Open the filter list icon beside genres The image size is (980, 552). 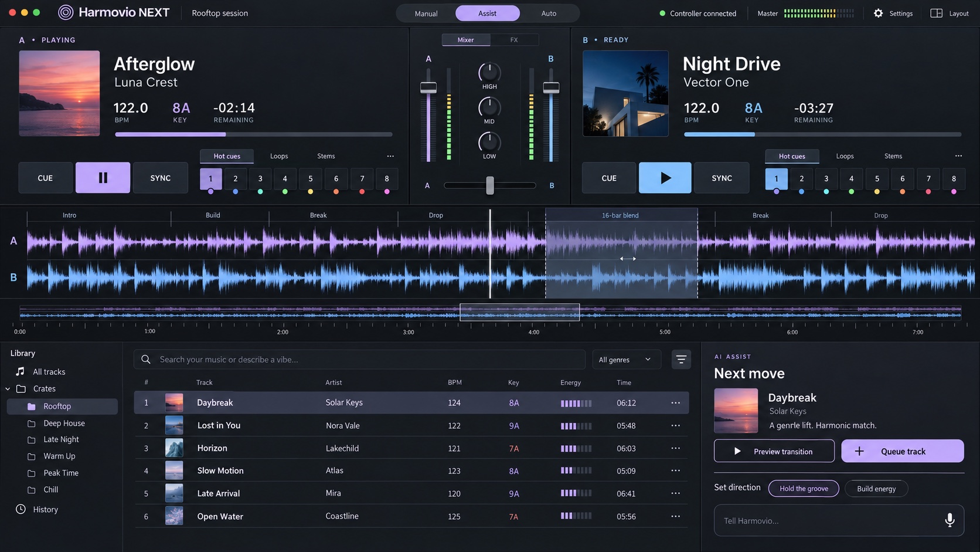tap(680, 360)
